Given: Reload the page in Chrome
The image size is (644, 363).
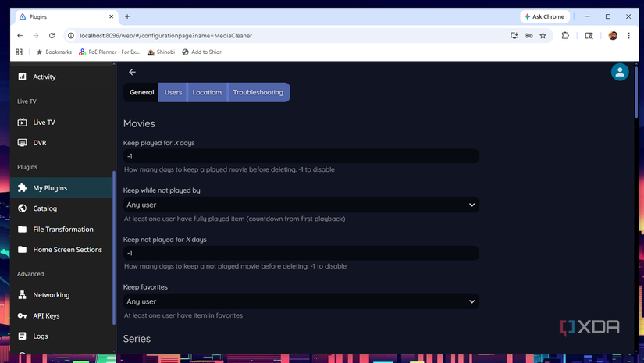Looking at the screenshot, I should click(52, 36).
